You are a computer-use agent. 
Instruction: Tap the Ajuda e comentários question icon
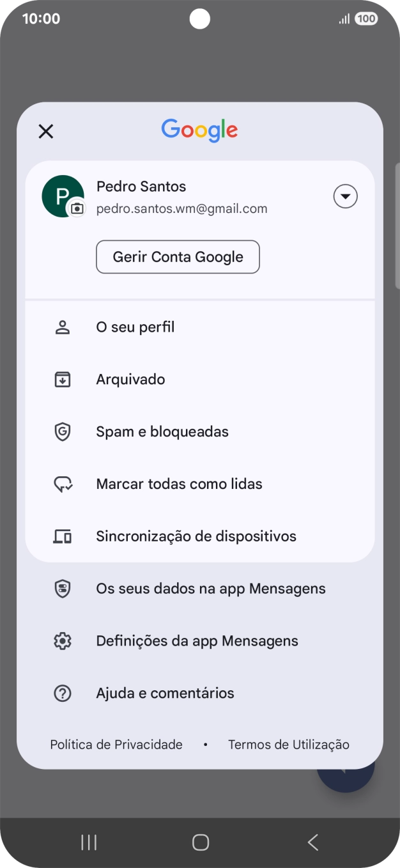pyautogui.click(x=62, y=693)
